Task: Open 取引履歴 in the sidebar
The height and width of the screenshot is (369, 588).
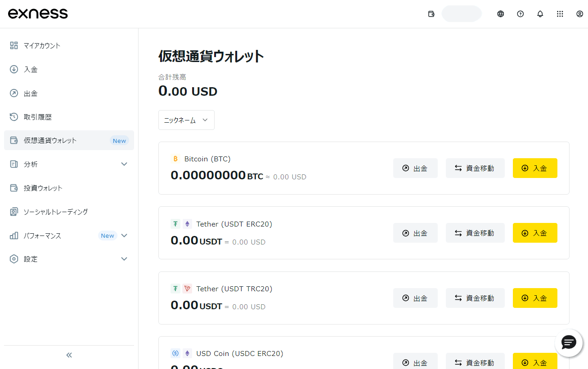Action: coord(69,117)
